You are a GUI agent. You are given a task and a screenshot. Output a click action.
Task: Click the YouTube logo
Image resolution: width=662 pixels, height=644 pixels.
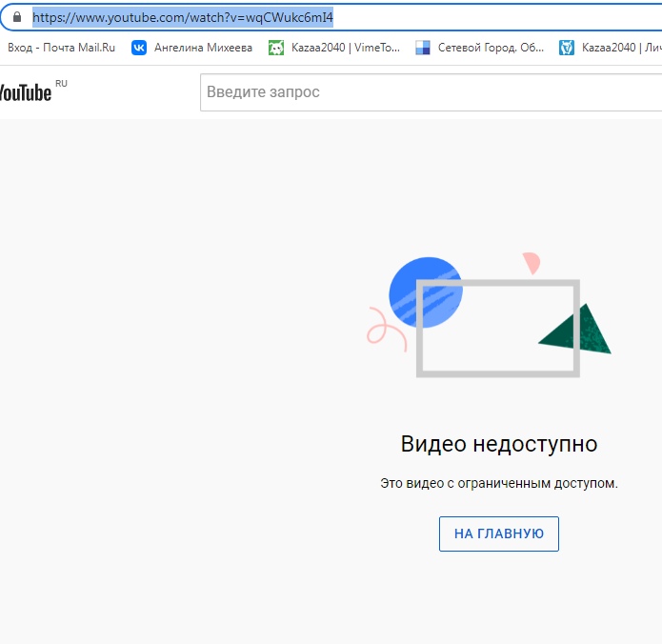[x=26, y=92]
